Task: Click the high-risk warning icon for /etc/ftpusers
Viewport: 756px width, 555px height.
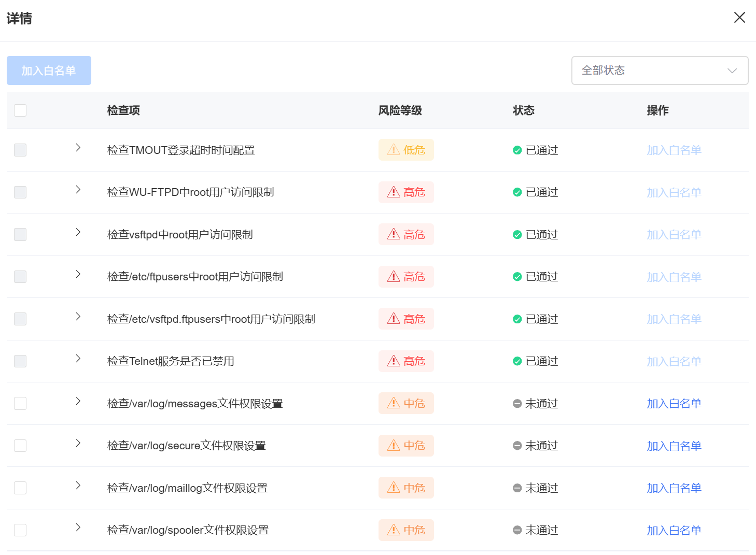Action: [x=394, y=277]
